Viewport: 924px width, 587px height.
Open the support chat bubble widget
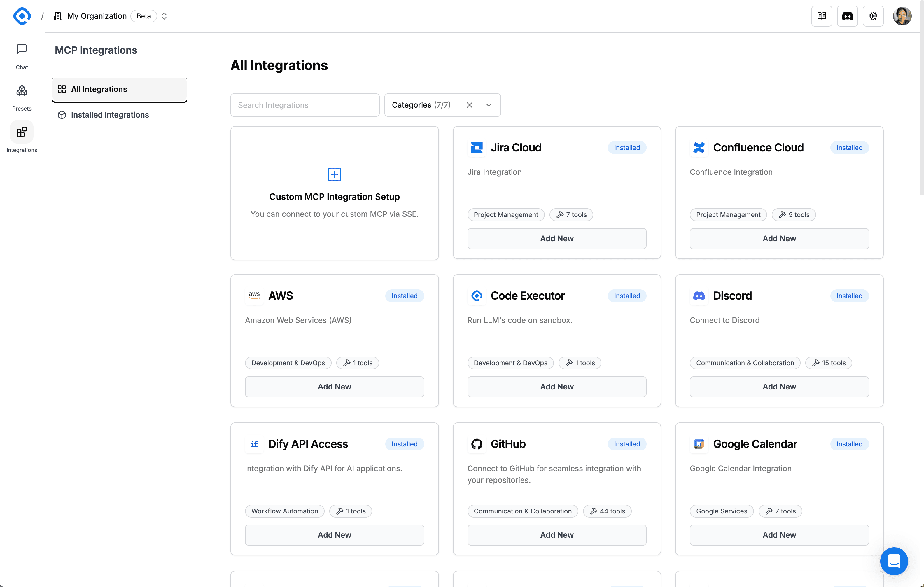894,561
